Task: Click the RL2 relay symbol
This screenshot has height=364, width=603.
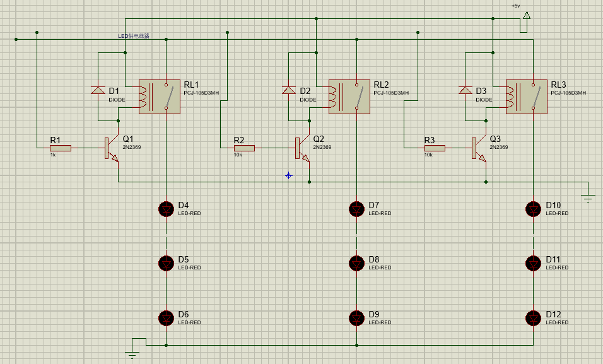Action: [x=349, y=97]
